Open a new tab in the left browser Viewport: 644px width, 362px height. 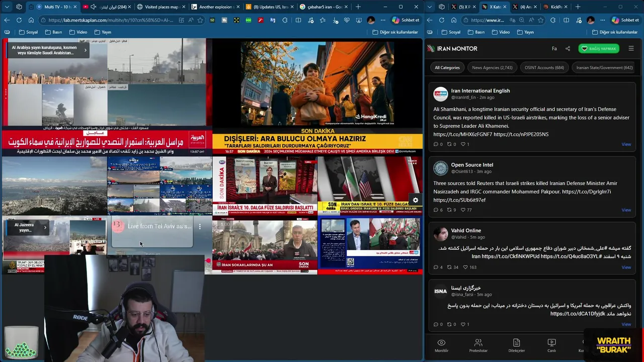click(x=358, y=7)
